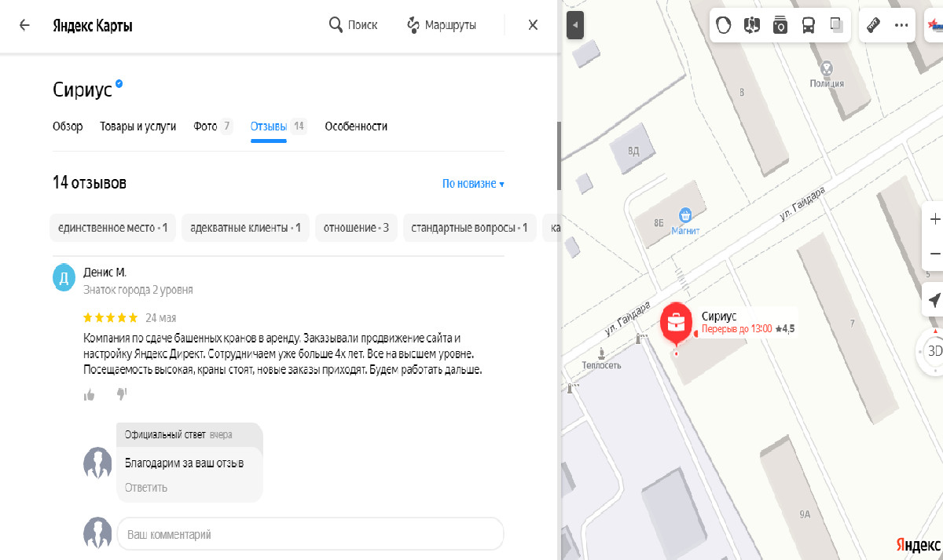Open the Фото tab
This screenshot has height=560, width=943.
213,126
